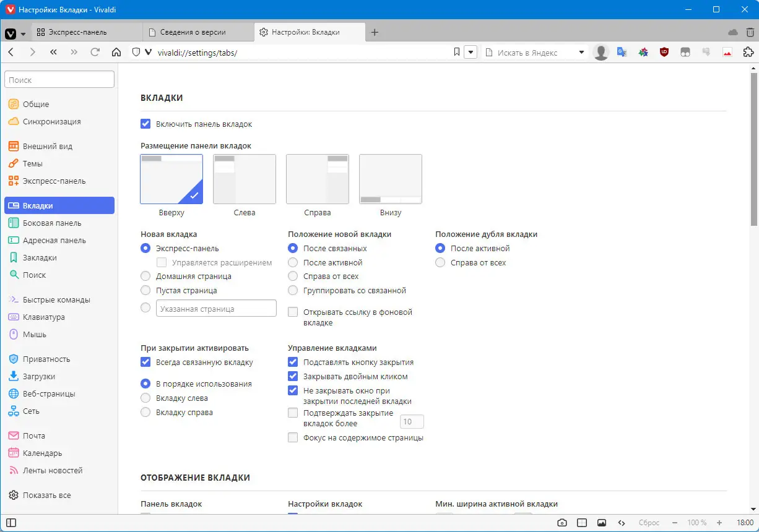Toggle images display in status bar
The height and width of the screenshot is (532, 759).
pos(601,523)
